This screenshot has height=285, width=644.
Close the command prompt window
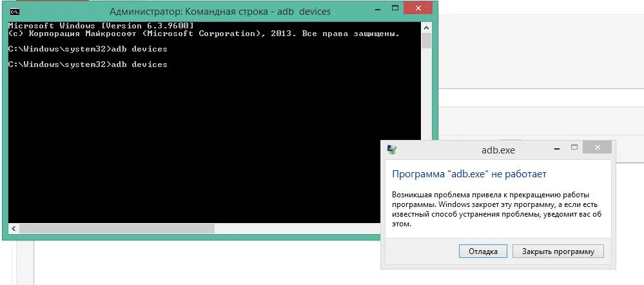point(418,8)
